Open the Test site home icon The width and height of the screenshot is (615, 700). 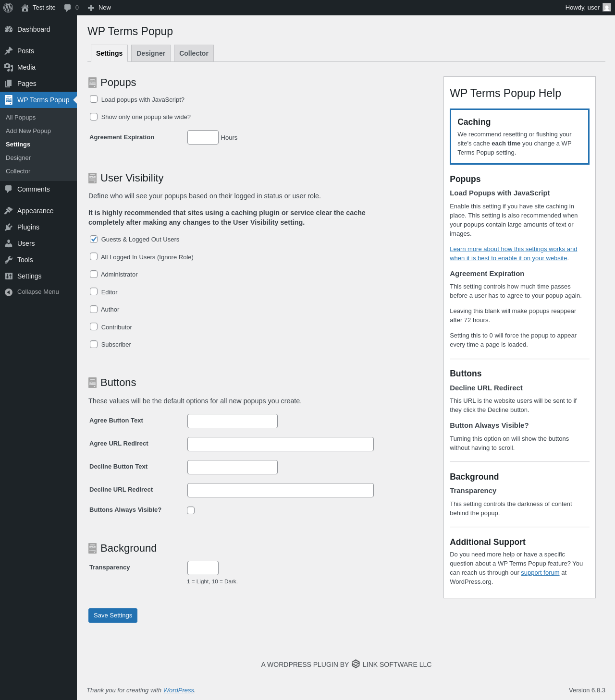point(25,8)
